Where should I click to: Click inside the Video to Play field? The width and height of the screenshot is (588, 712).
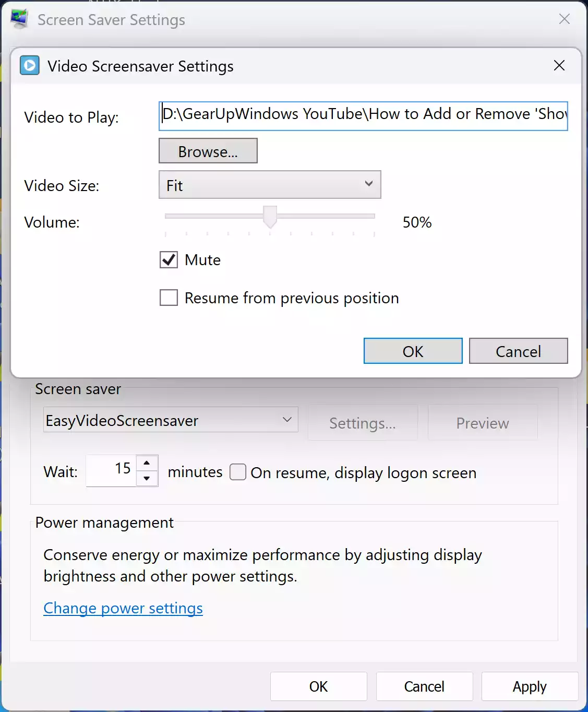pyautogui.click(x=364, y=116)
